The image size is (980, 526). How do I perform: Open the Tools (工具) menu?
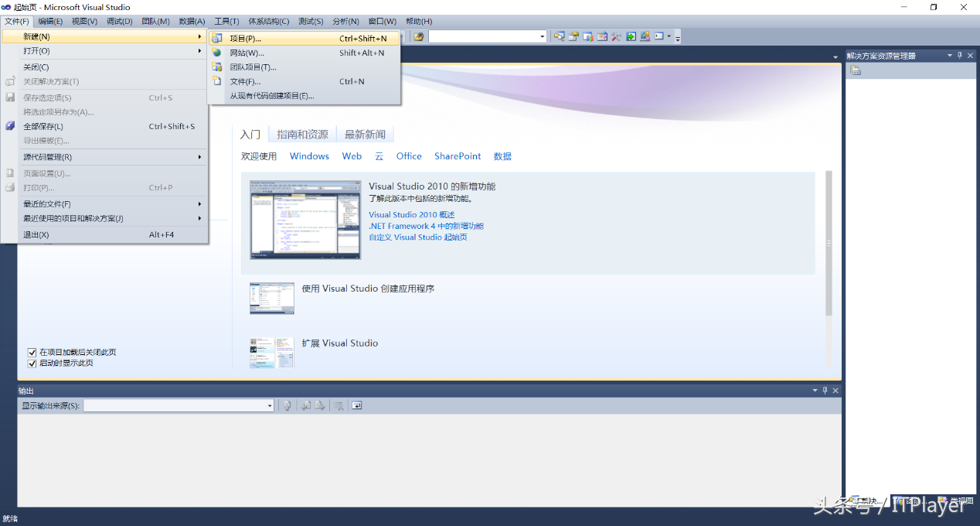tap(226, 21)
